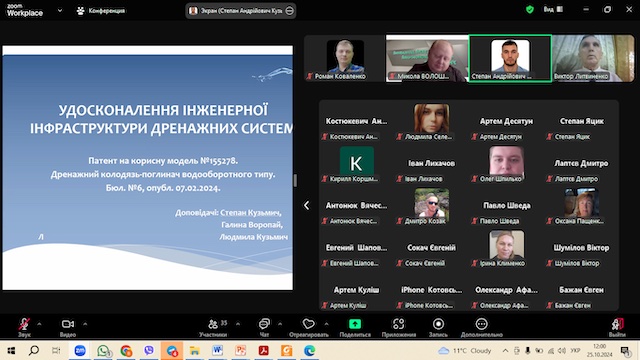Screen dimensions: 640x360
Task: Select Олександр Афа... participant tile
Action: click(507, 290)
